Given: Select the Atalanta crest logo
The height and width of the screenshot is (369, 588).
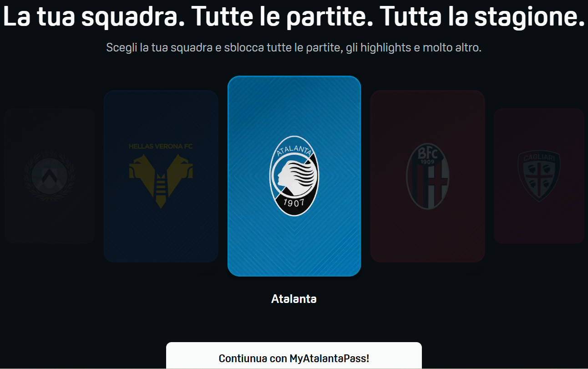Looking at the screenshot, I should tap(294, 176).
